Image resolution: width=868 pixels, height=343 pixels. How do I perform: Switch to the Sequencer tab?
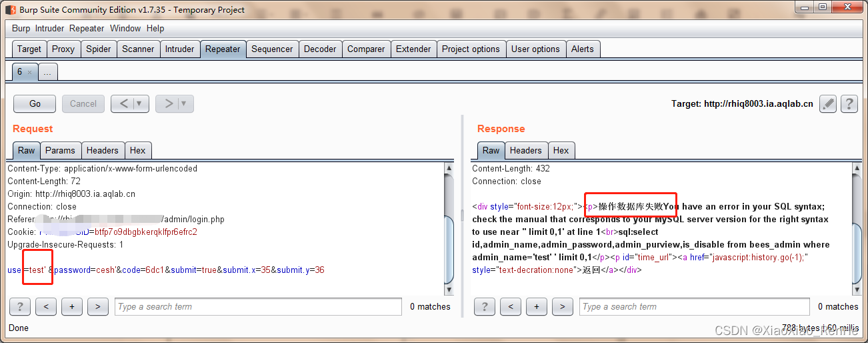[x=272, y=49]
